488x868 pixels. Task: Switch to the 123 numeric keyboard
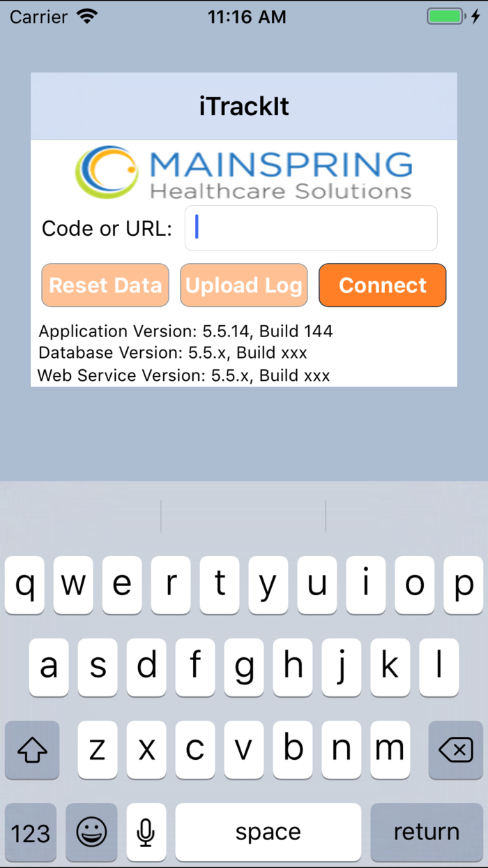31,832
